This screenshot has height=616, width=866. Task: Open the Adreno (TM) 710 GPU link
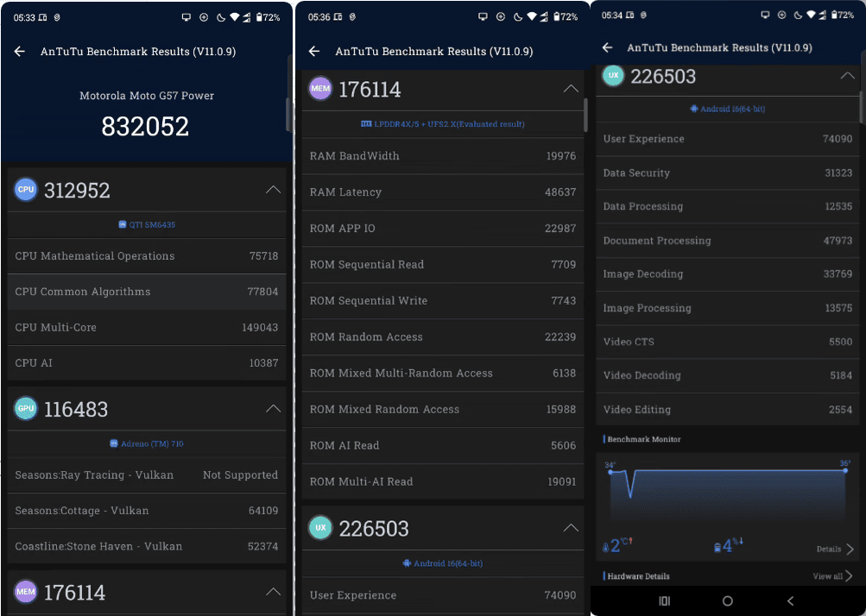tap(147, 443)
